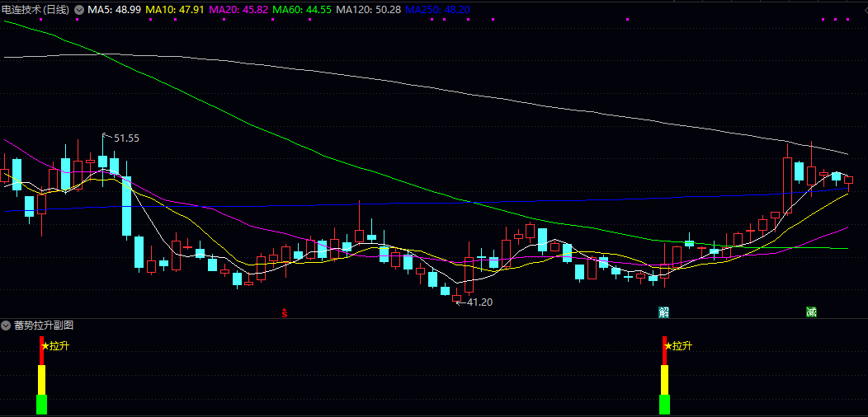Click the right ★拉升 signal star

[x=668, y=346]
